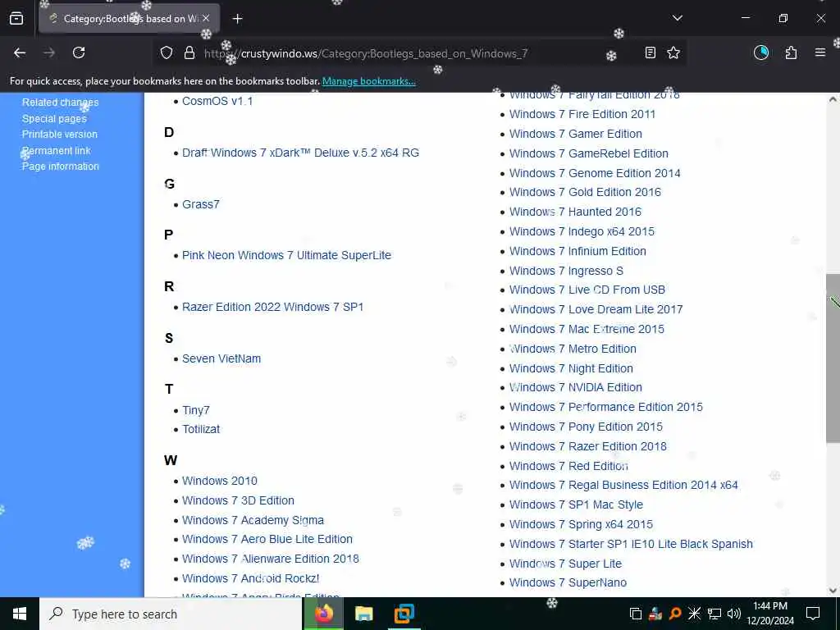
Task: Go forward one page
Action: coord(49,52)
